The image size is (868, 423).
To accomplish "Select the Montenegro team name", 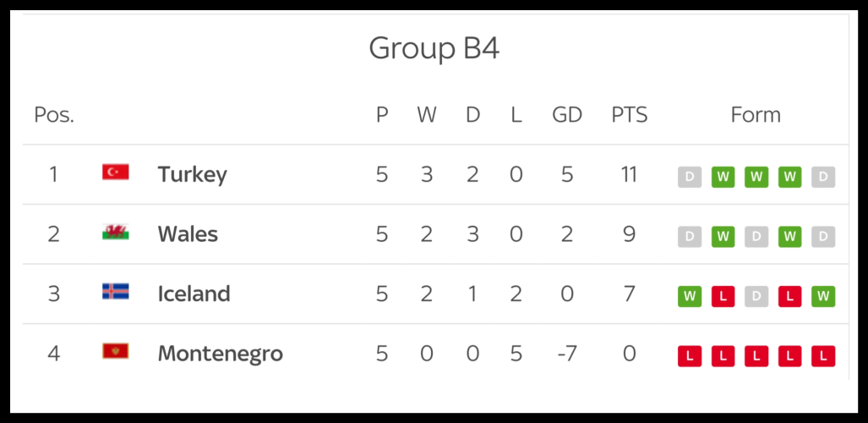I will click(220, 354).
